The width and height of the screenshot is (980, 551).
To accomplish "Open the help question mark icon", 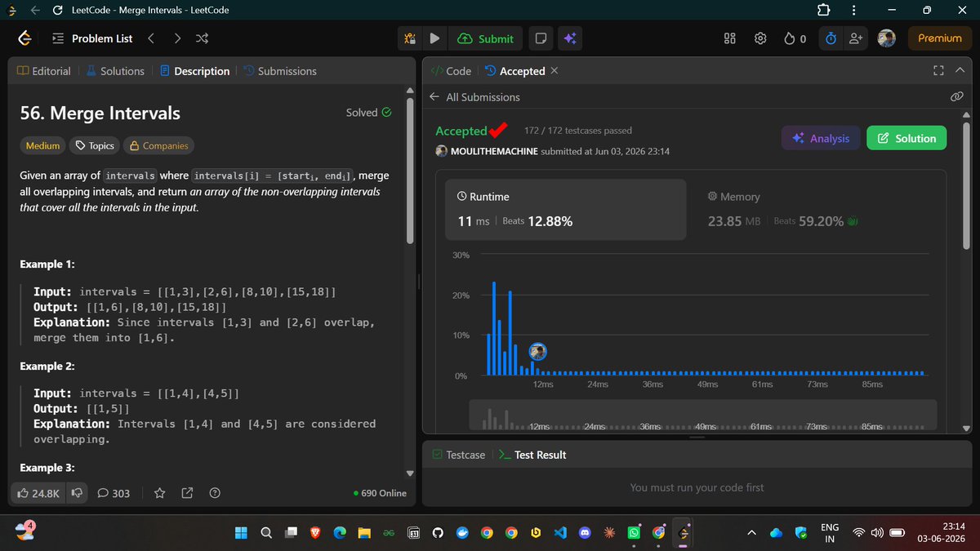I will (x=215, y=493).
